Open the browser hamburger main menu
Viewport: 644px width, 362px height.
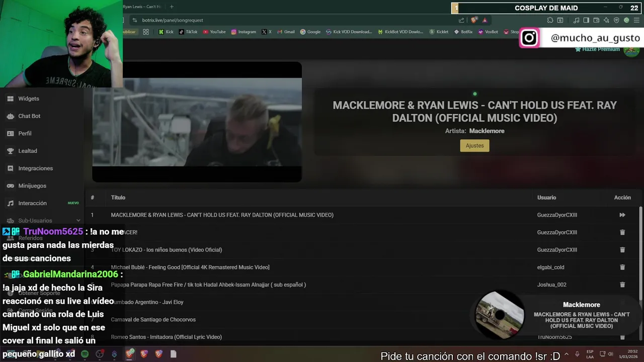pos(637,20)
